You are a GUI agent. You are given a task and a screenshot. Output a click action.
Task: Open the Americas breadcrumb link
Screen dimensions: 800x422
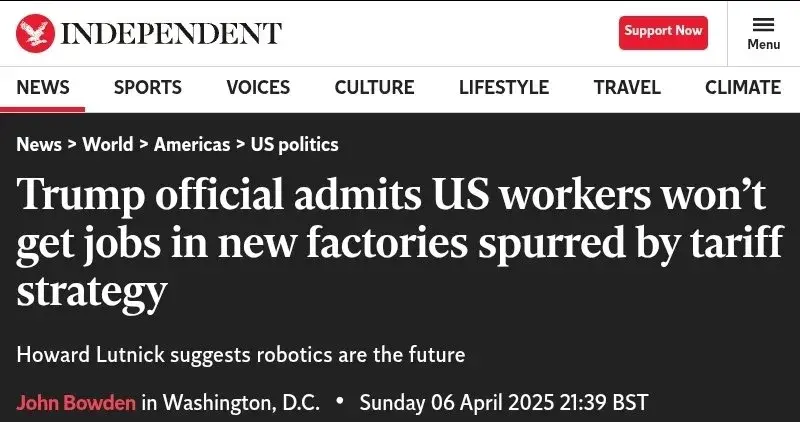[x=192, y=144]
